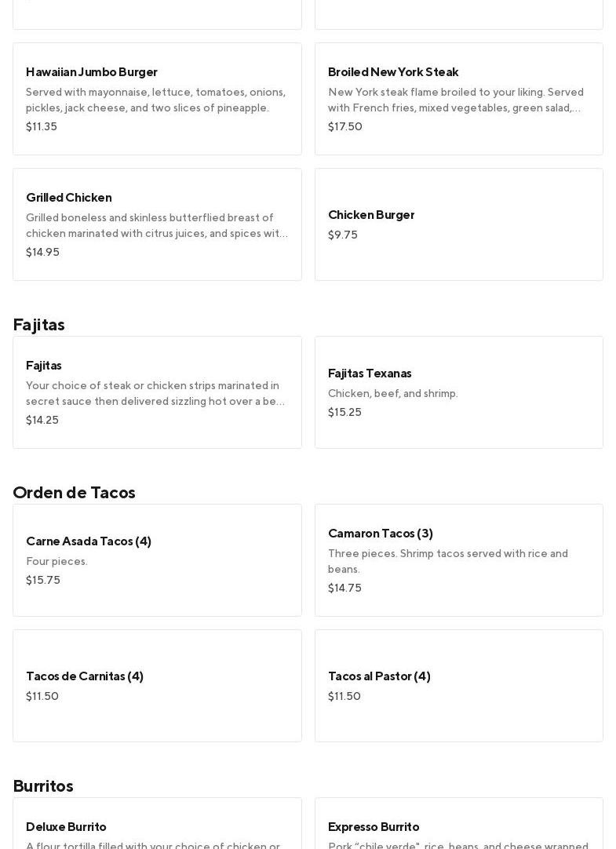Open the Hawaiian Jumbo Burger item

[x=157, y=98]
